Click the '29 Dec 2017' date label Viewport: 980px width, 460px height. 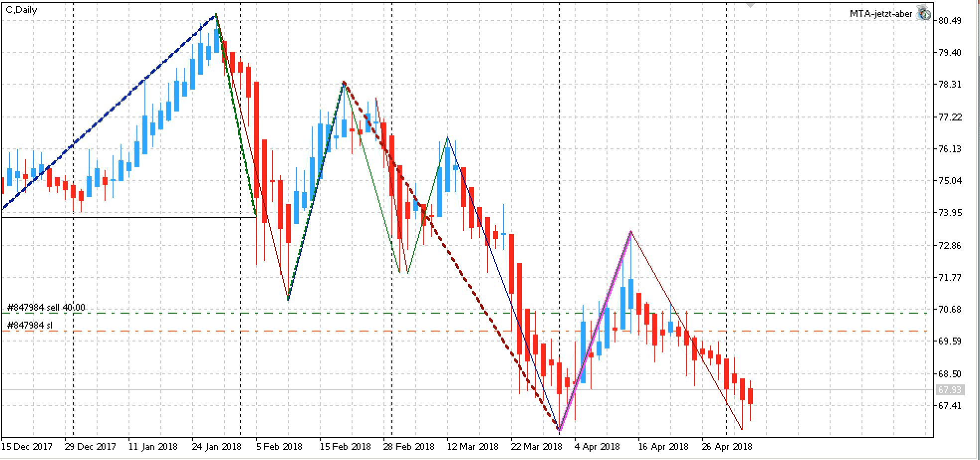pos(90,447)
